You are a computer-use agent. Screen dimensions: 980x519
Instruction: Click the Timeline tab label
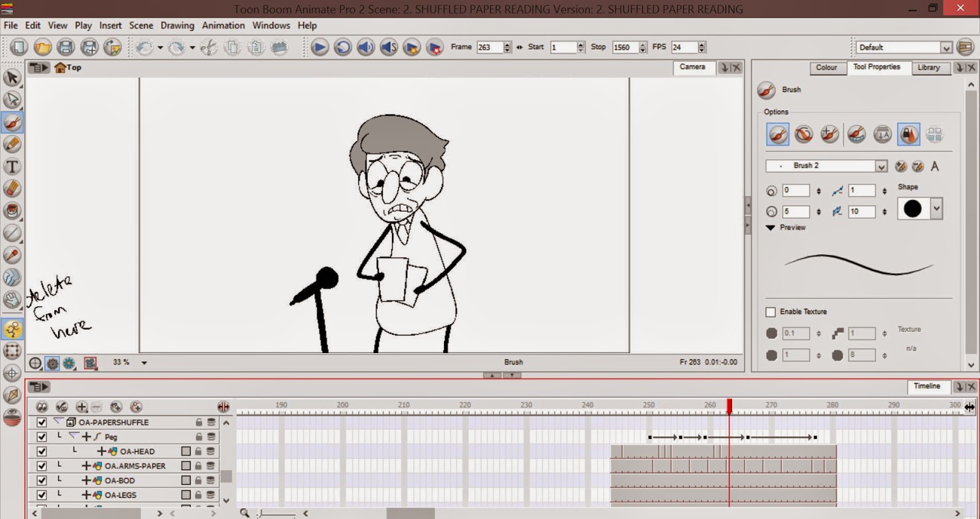click(927, 386)
